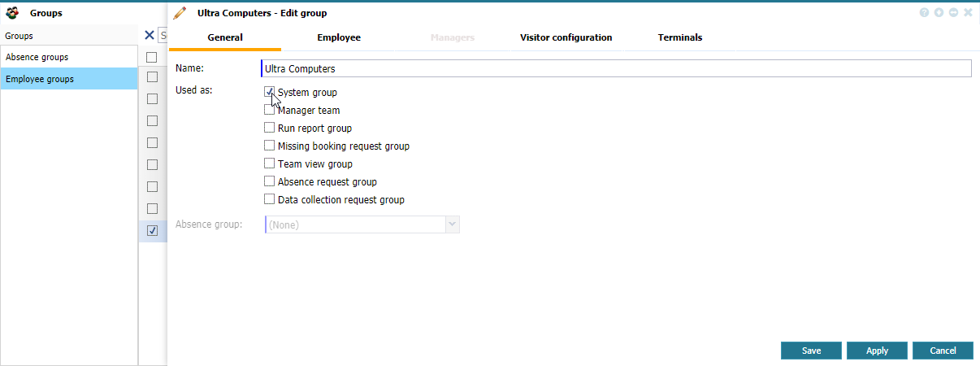Click the pencil edit icon
The width and height of the screenshot is (980, 366).
pos(180,13)
